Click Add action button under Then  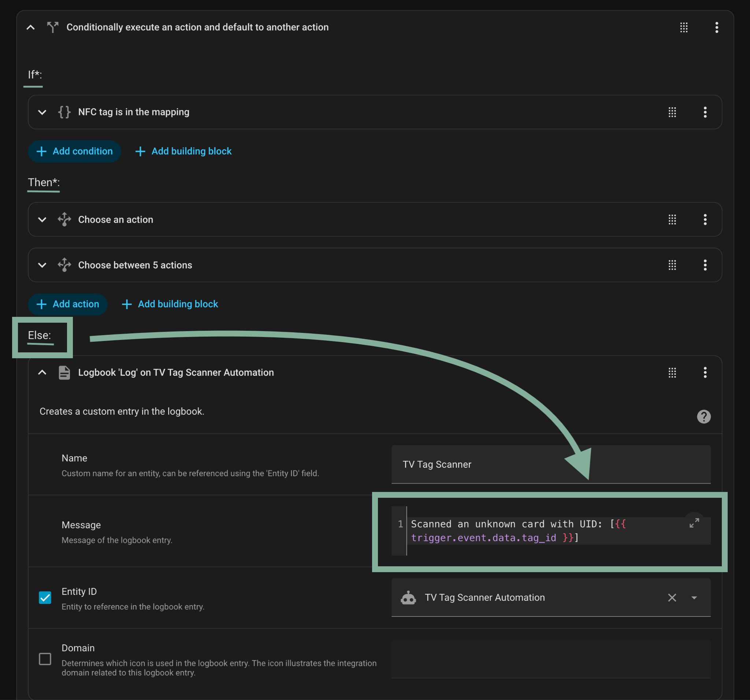pos(68,304)
